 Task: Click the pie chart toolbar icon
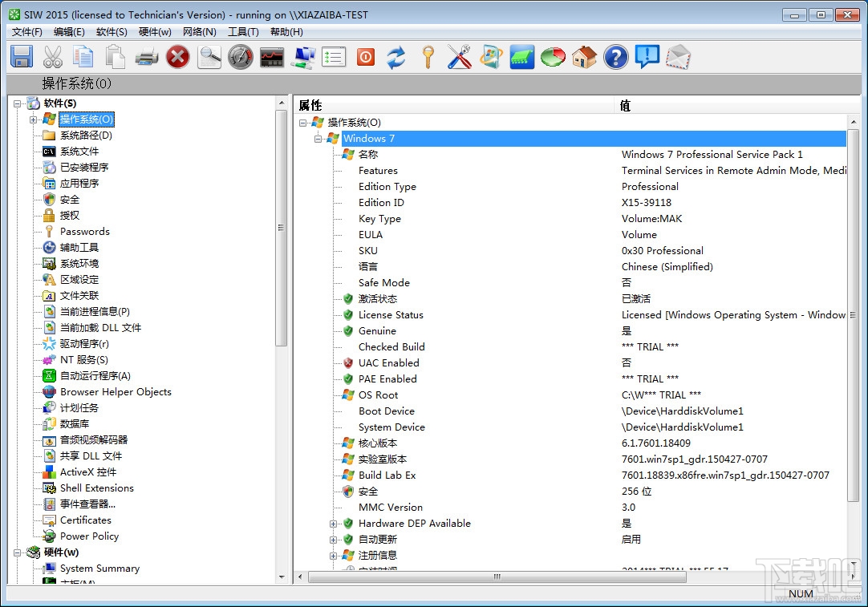[554, 57]
